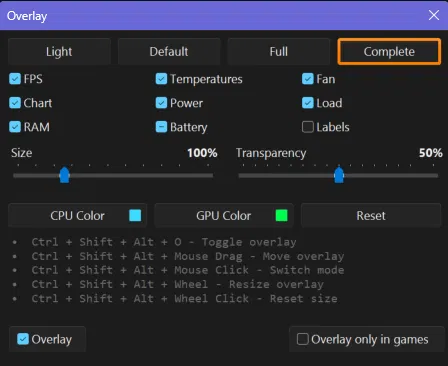Reset overlay settings
This screenshot has height=366, width=448.
coord(371,216)
